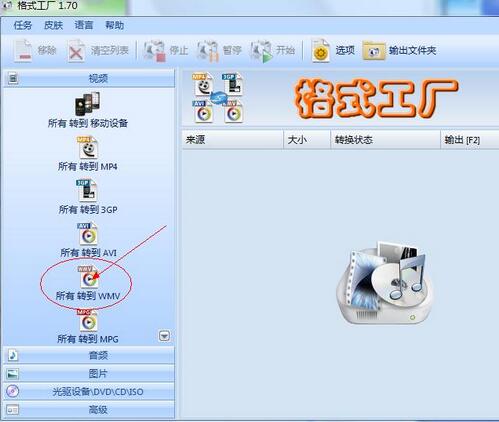Select the 所有 转到 移动设备 phones icon
The width and height of the screenshot is (499, 422).
(x=87, y=104)
